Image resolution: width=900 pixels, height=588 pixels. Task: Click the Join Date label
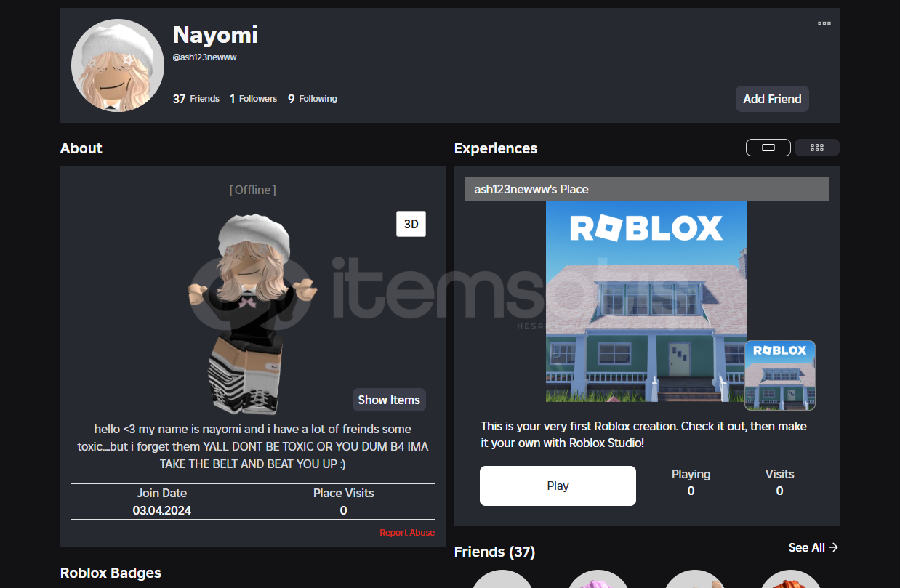pyautogui.click(x=162, y=493)
